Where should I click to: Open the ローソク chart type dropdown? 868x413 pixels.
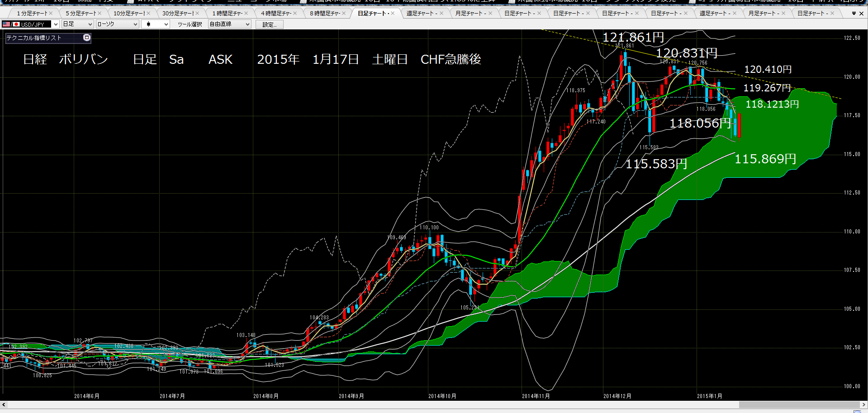tap(136, 24)
